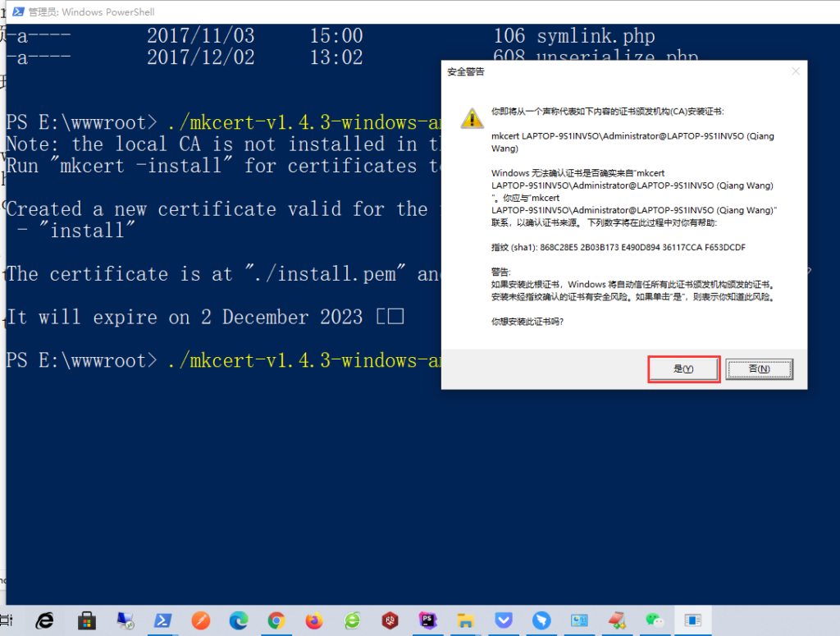This screenshot has height=636, width=840.
Task: Click the 是(Y) button to install certificate
Action: pos(683,369)
